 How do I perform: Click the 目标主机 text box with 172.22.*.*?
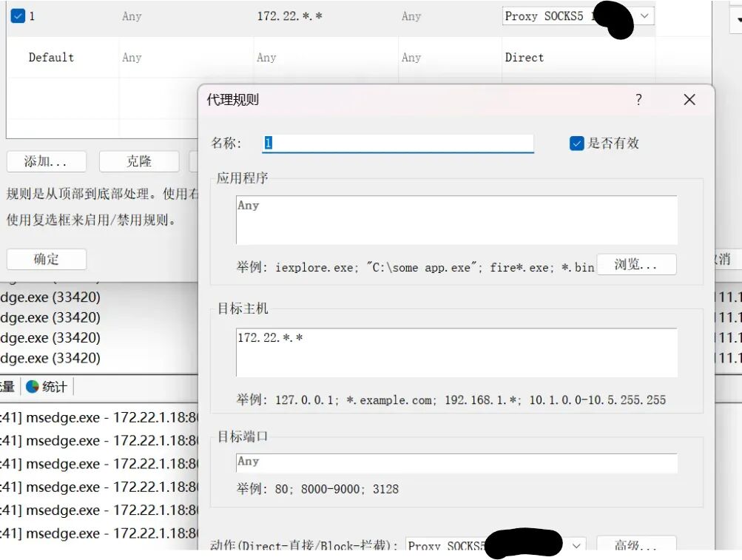click(456, 353)
